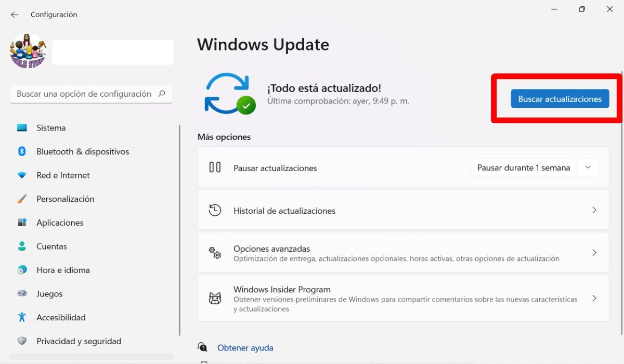Open the user profile avatar

[28, 51]
